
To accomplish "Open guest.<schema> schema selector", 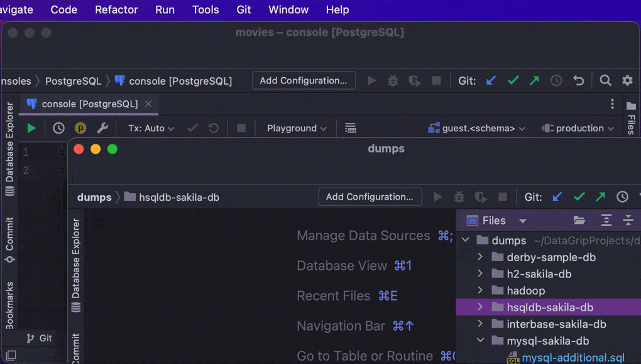I will [x=476, y=128].
